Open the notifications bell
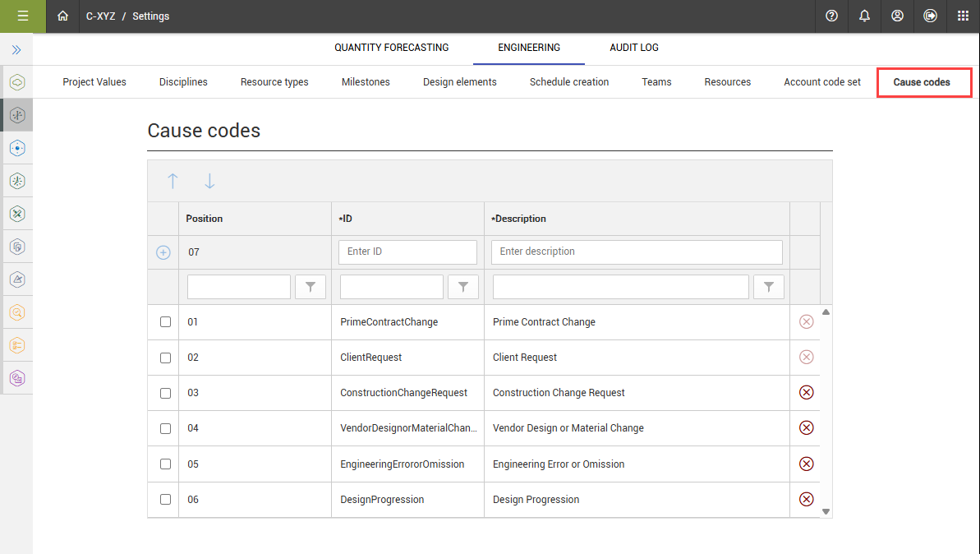 coord(864,16)
